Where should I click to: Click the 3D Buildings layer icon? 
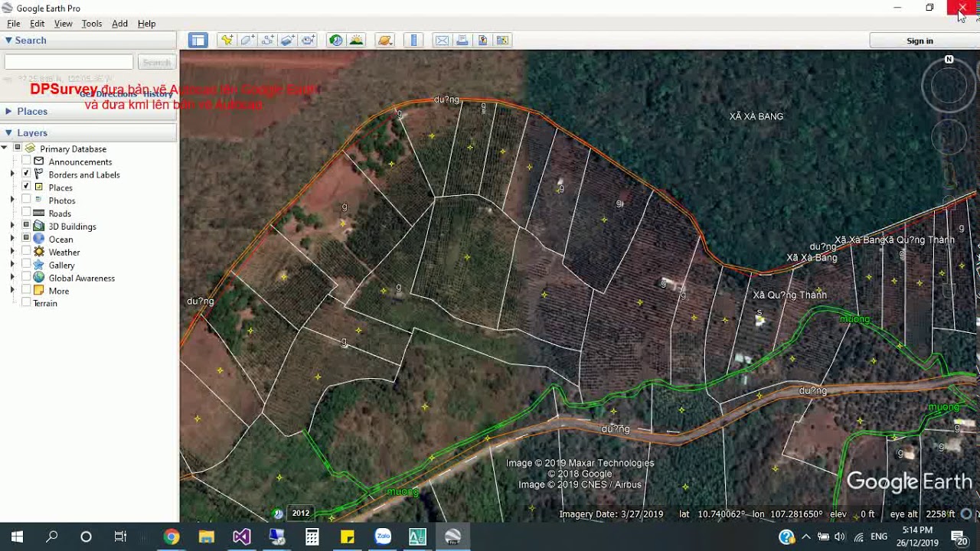point(38,226)
